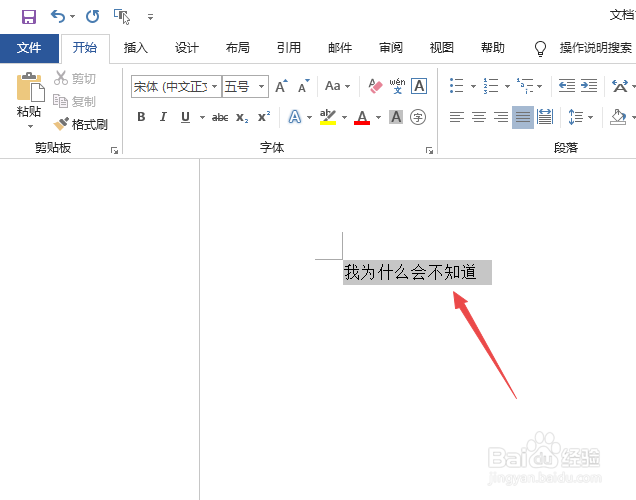636x500 pixels.
Task: Save the document with the floppy icon
Action: coord(29,17)
